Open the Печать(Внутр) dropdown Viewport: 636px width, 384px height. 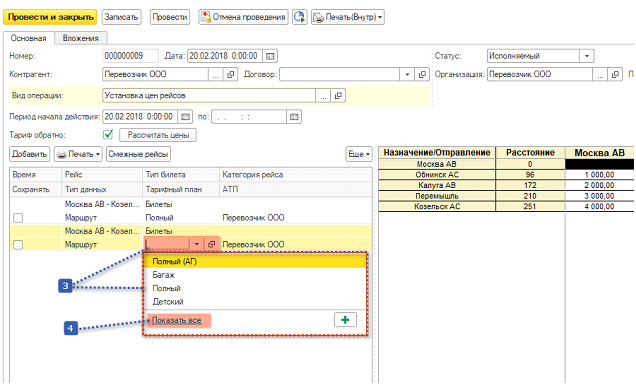[348, 17]
